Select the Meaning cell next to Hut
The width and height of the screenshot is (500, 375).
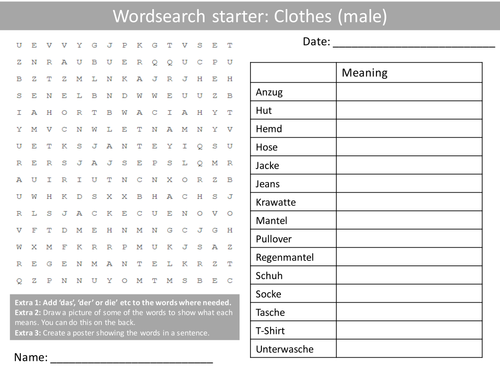[x=409, y=110]
